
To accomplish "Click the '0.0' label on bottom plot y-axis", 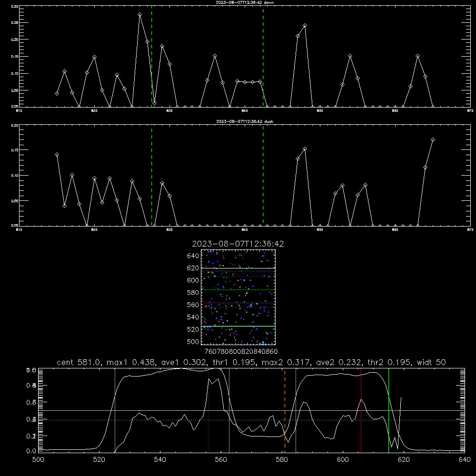I will pos(31,451).
